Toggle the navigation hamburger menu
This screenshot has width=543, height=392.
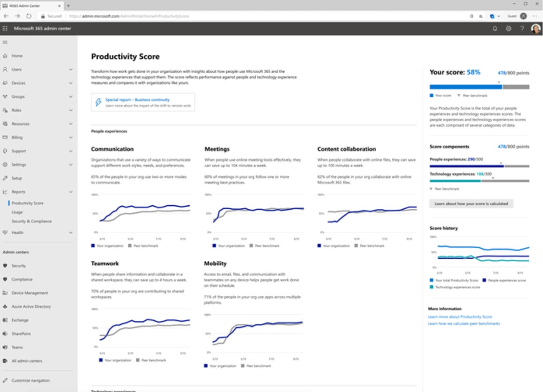coord(5,43)
